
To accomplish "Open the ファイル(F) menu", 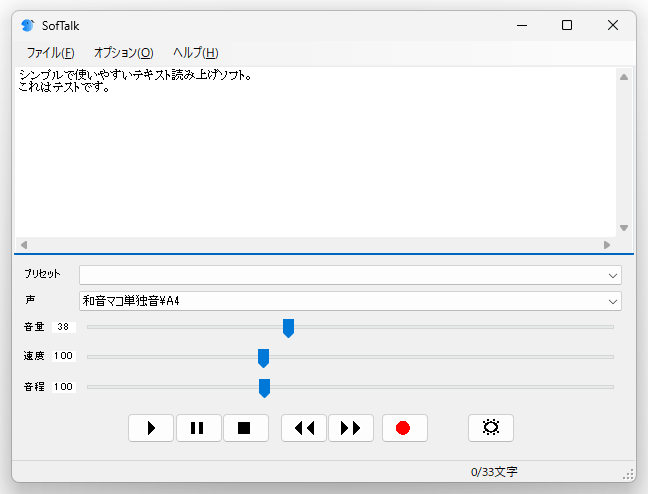I will click(50, 53).
